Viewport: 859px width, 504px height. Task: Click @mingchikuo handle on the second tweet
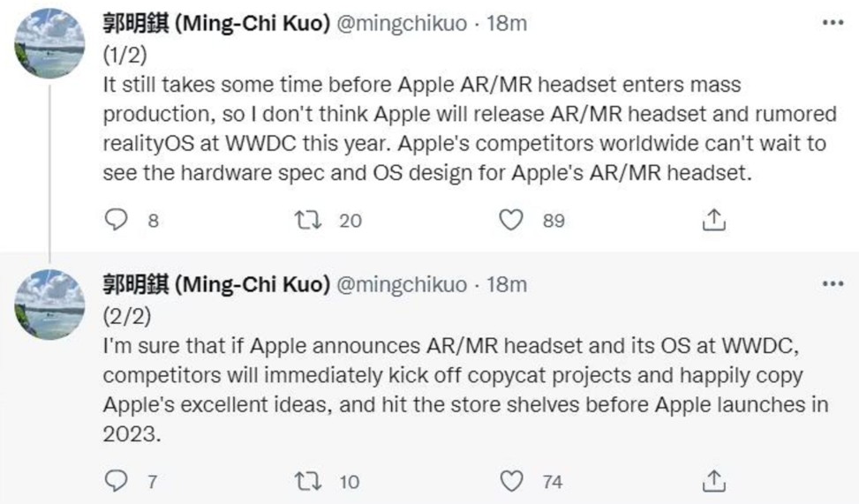point(403,284)
